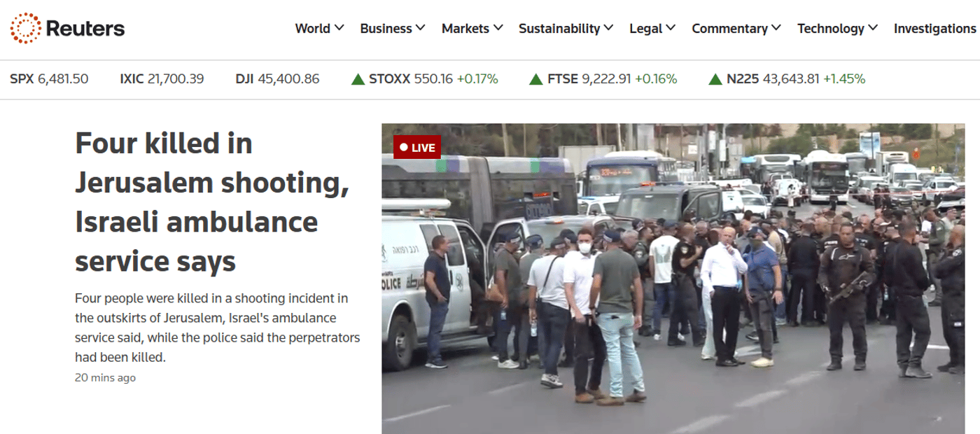The height and width of the screenshot is (434, 980).
Task: Expand the Markets dropdown chevron
Action: coord(498,28)
